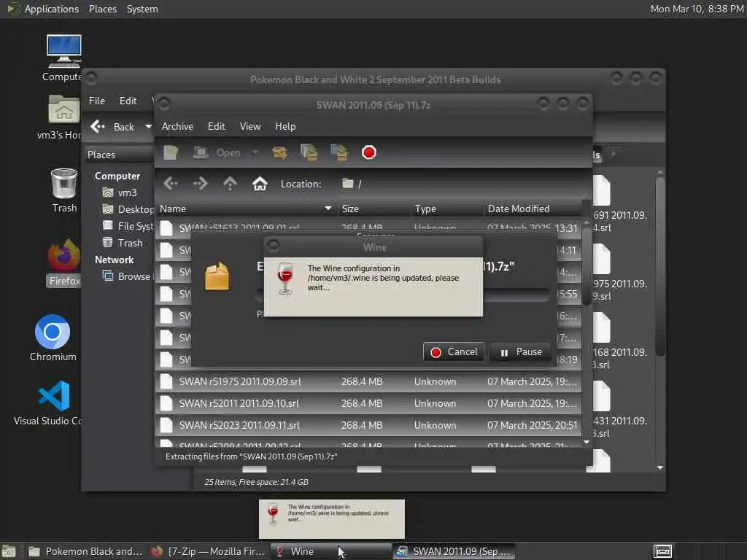Switch to Pokemon Black and... taskbar window
This screenshot has width=747, height=560.
[x=85, y=551]
